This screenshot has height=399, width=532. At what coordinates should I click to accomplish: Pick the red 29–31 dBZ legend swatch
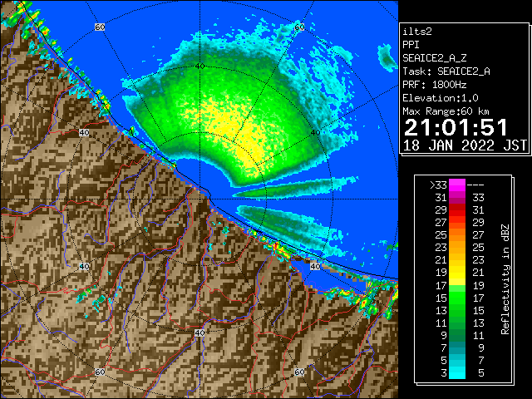(x=457, y=210)
